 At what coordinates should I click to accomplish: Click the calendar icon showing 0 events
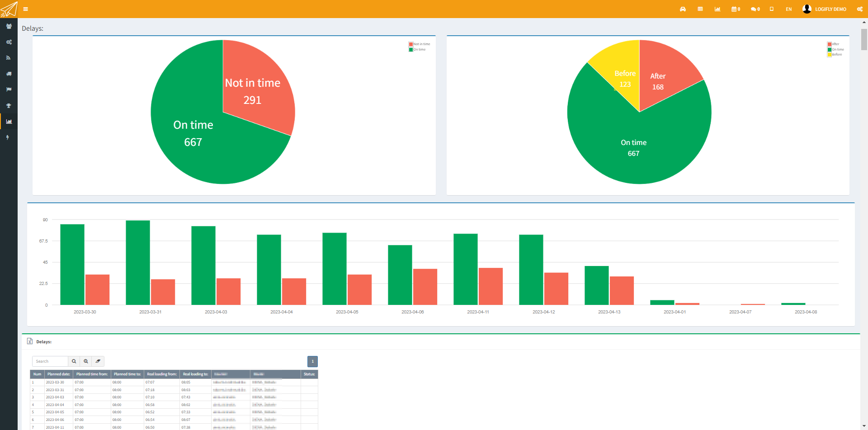(736, 9)
